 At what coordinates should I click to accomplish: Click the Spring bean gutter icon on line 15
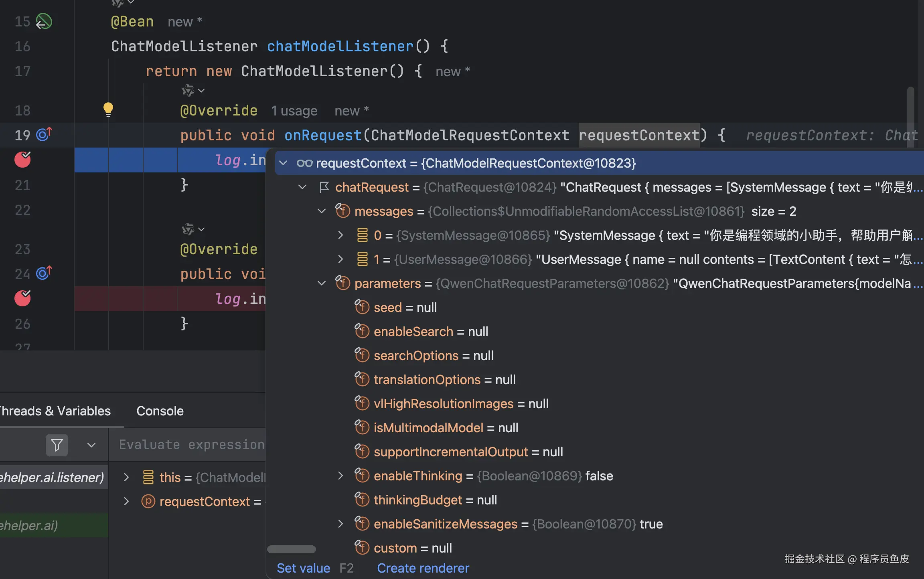(44, 21)
